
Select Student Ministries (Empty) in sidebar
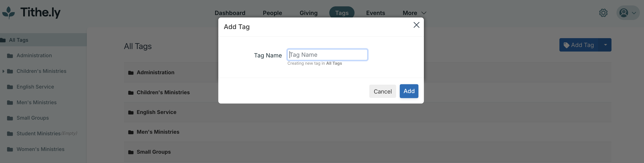[x=47, y=134]
